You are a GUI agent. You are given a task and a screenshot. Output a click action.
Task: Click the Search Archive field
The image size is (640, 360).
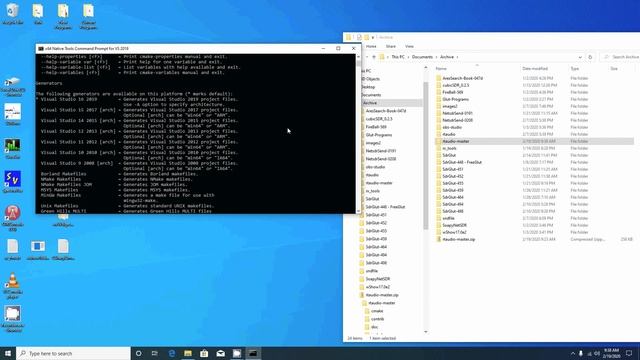click(x=620, y=57)
